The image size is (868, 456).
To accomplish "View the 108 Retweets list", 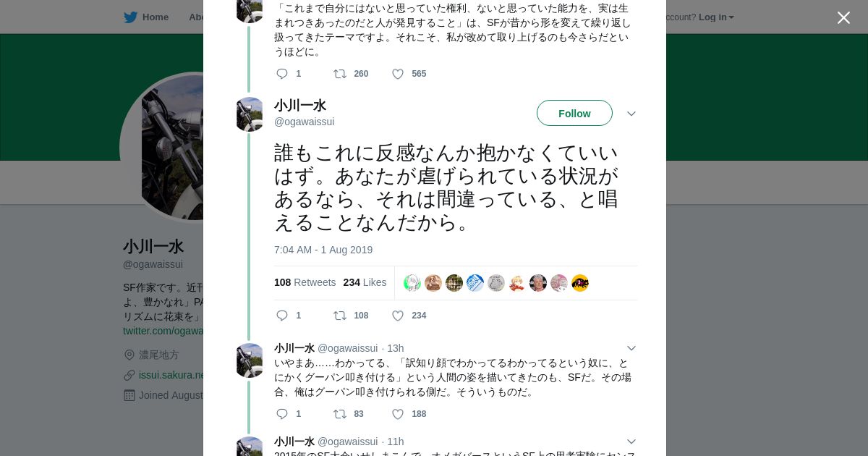I will 305,282.
